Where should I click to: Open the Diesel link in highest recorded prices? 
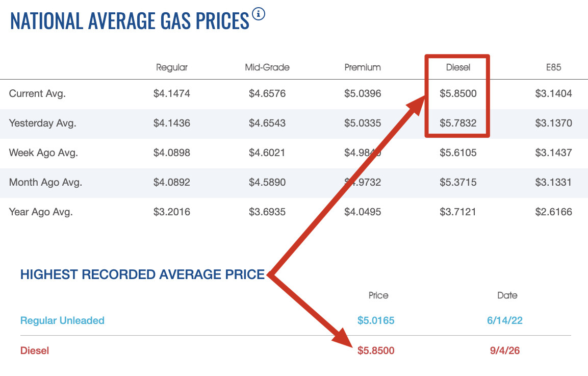pos(35,350)
